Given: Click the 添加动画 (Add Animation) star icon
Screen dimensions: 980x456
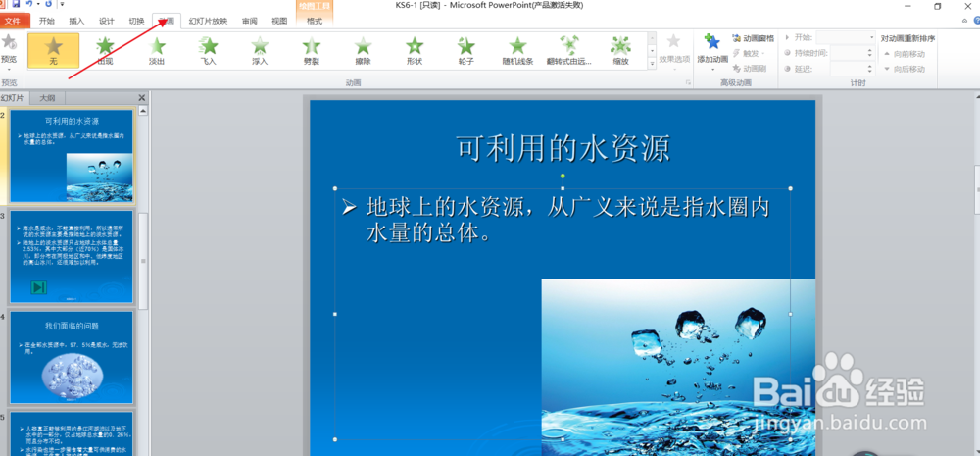Looking at the screenshot, I should (712, 43).
